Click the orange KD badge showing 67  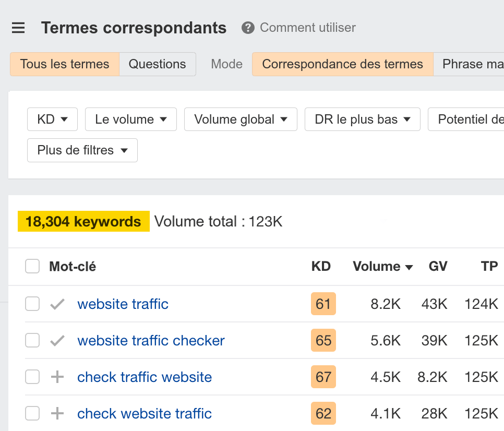(323, 377)
